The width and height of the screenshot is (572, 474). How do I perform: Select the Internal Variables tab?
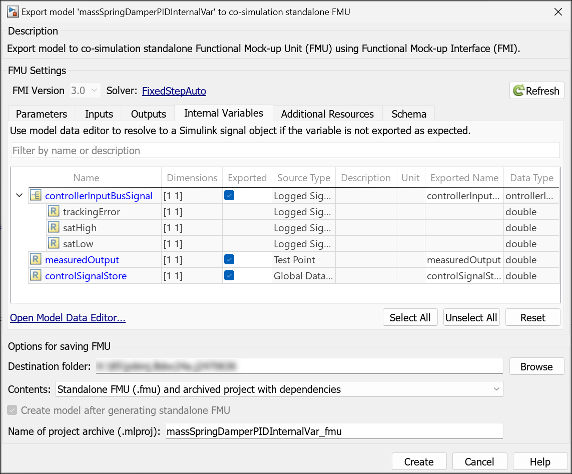pyautogui.click(x=224, y=113)
